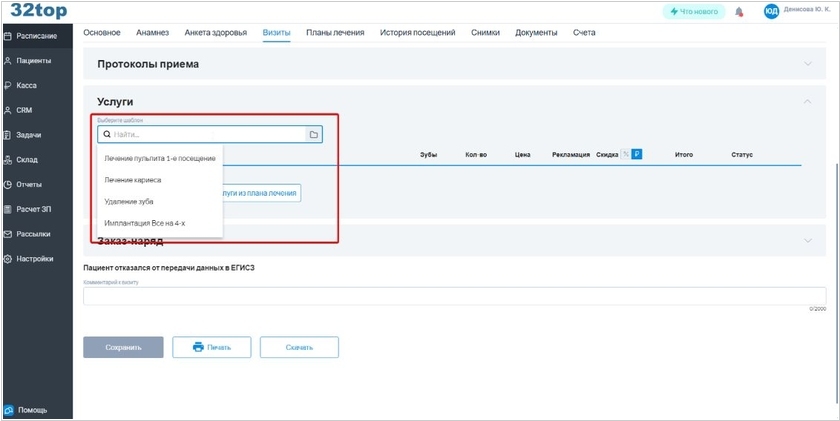Viewport: 840px width, 421px height.
Task: Click the Печать button
Action: tap(211, 347)
